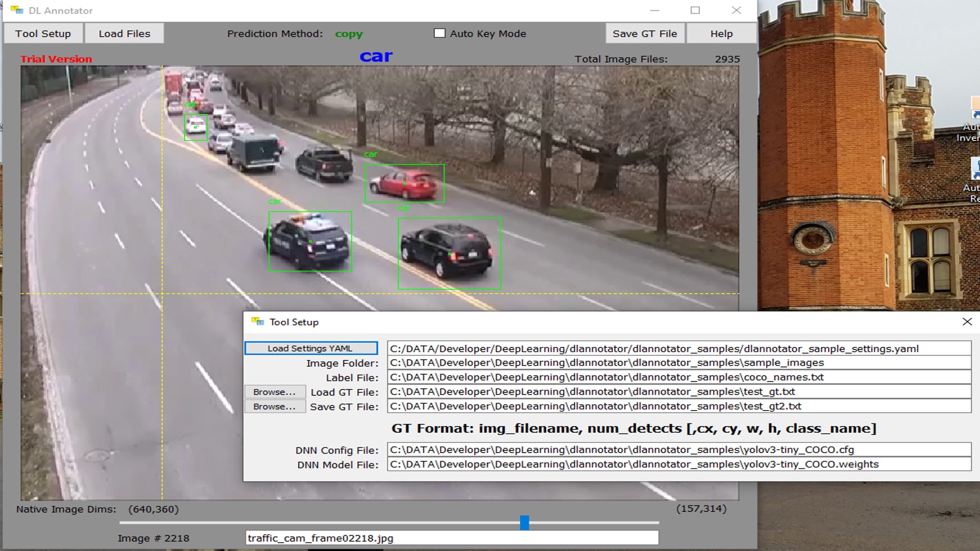Click the Tool Setup dialog window icon
Screen dimensions: 980x551
258,322
